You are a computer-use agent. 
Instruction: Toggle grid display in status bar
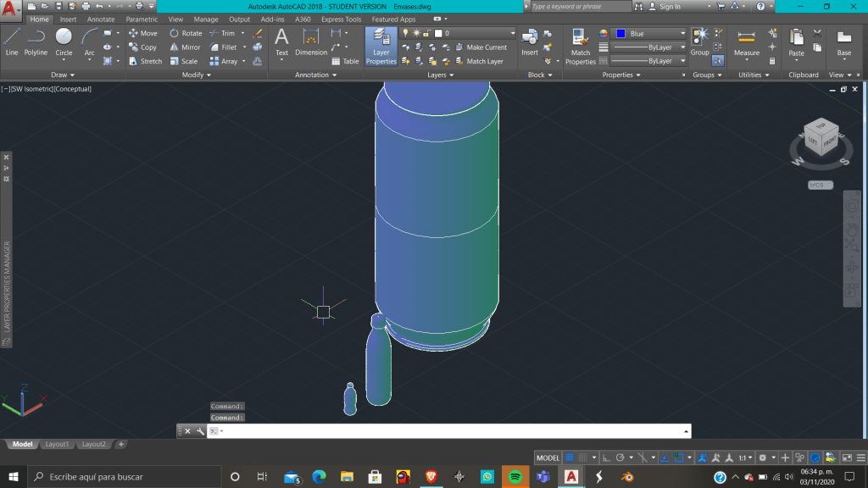(570, 457)
